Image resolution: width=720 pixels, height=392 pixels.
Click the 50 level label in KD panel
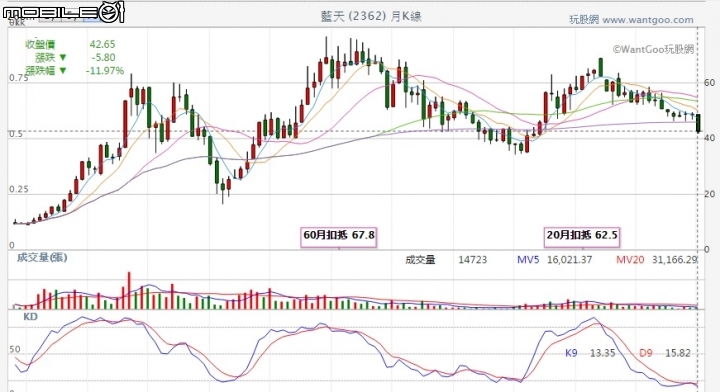pyautogui.click(x=15, y=349)
